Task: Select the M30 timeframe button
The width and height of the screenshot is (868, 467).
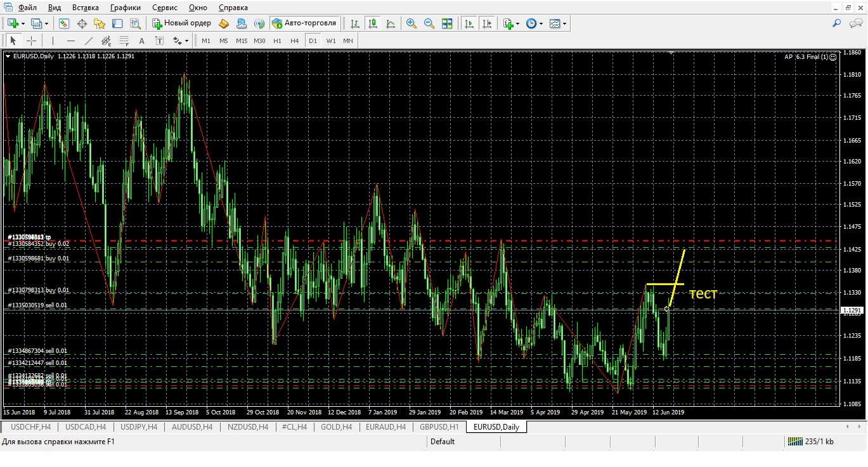Action: coord(259,41)
